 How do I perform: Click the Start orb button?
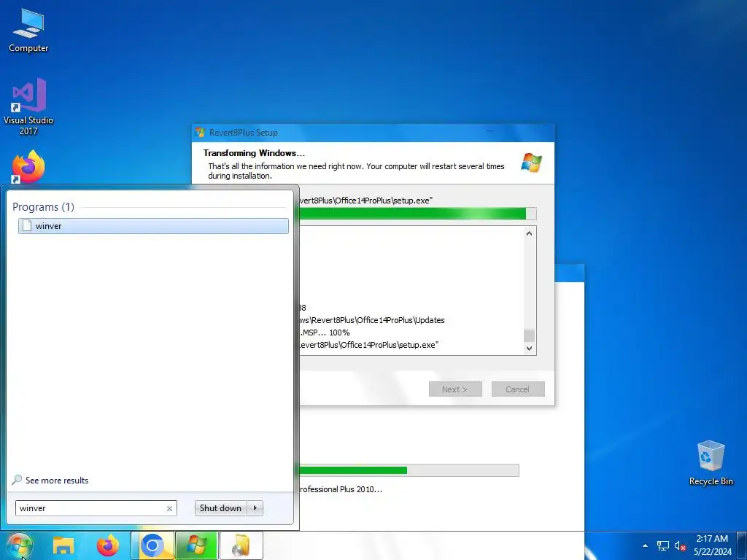click(x=20, y=545)
